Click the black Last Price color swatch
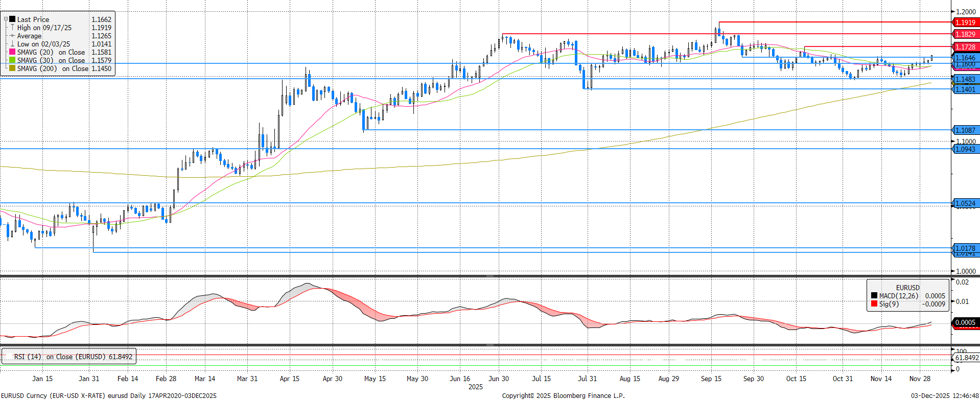 [12, 19]
